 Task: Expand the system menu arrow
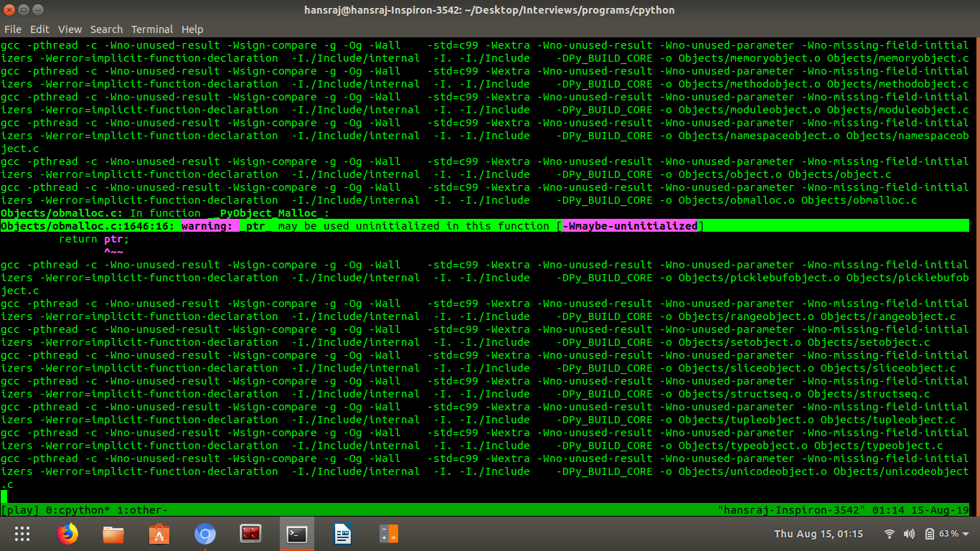pos(966,534)
